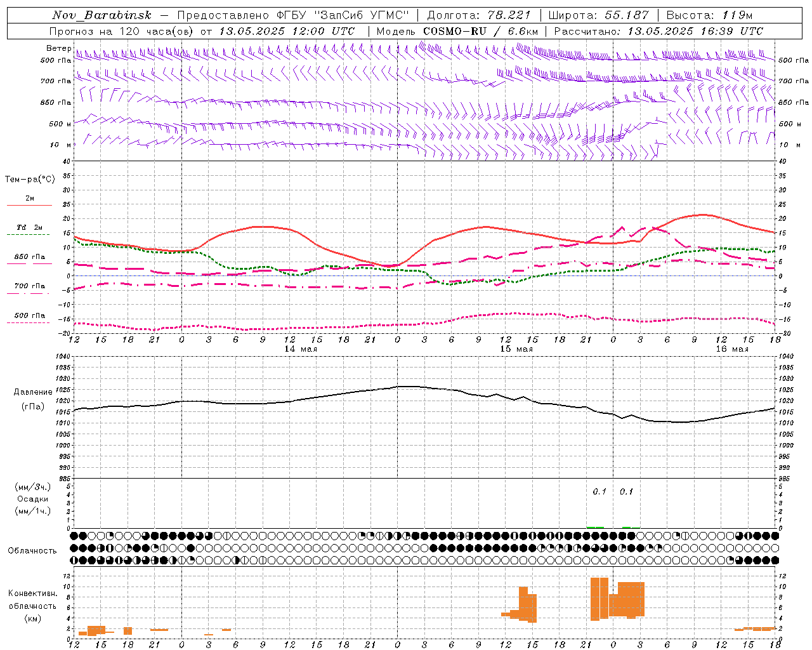This screenshot has height=650, width=812.
Task: Click the '14 мая' date label
Action: 301,349
